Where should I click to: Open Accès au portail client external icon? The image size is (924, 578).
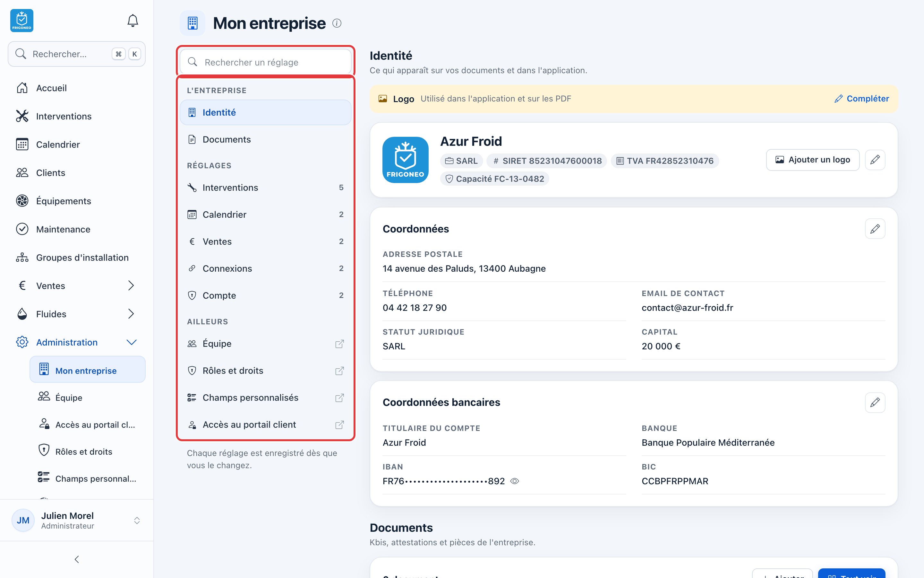point(339,425)
